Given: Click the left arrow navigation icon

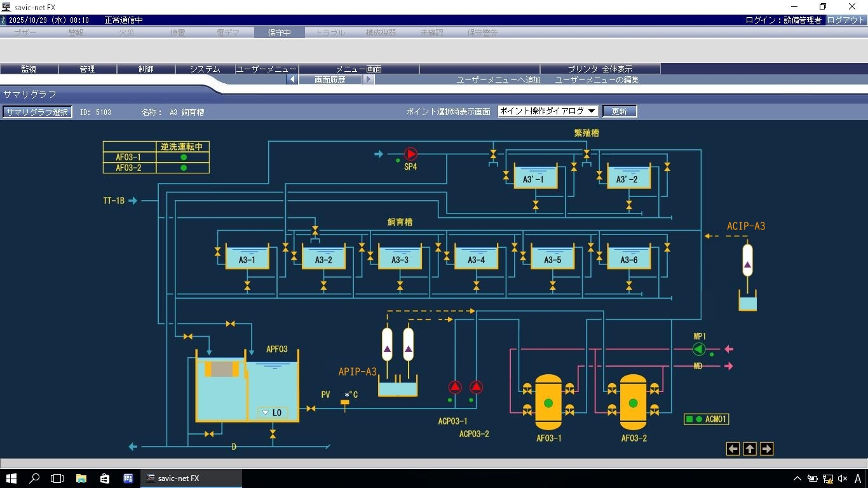Looking at the screenshot, I should [733, 449].
